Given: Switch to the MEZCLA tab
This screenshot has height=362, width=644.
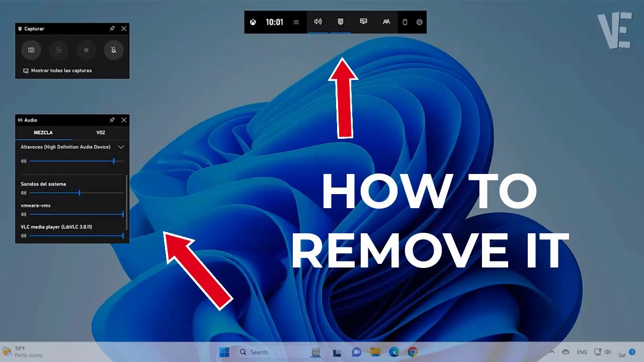Looking at the screenshot, I should click(x=43, y=133).
